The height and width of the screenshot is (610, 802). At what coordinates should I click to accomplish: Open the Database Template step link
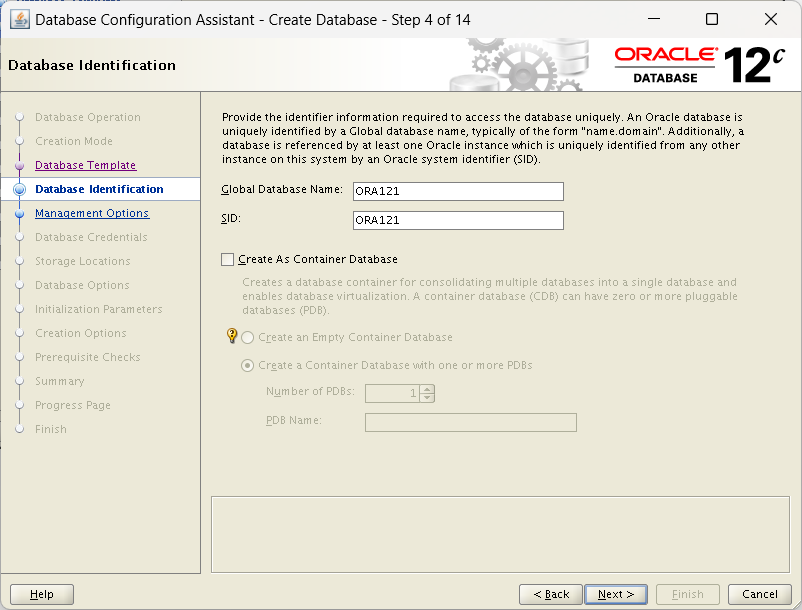85,165
